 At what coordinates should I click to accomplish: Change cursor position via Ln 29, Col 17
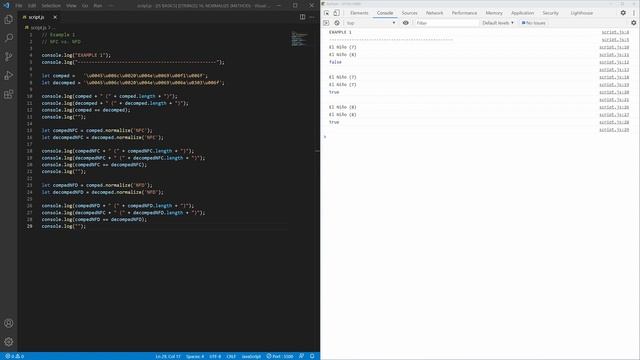pyautogui.click(x=168, y=356)
